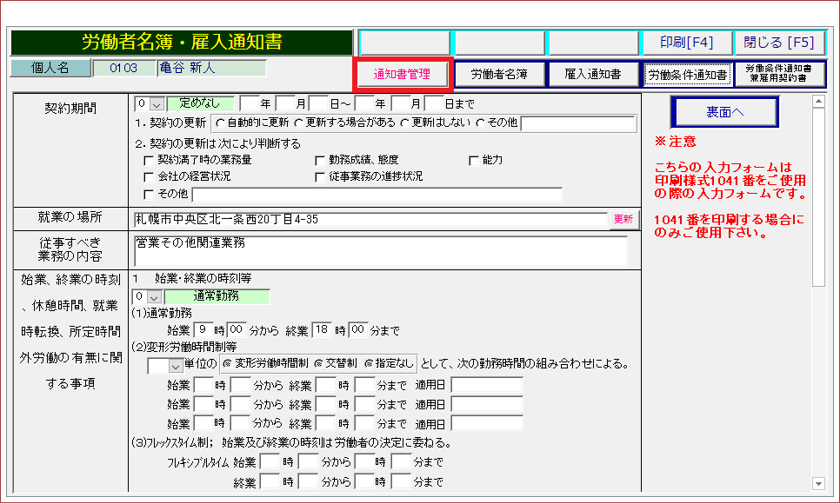The width and height of the screenshot is (840, 504).
Task: Click the 従事すべき業務の内容 text field
Action: coord(380,249)
